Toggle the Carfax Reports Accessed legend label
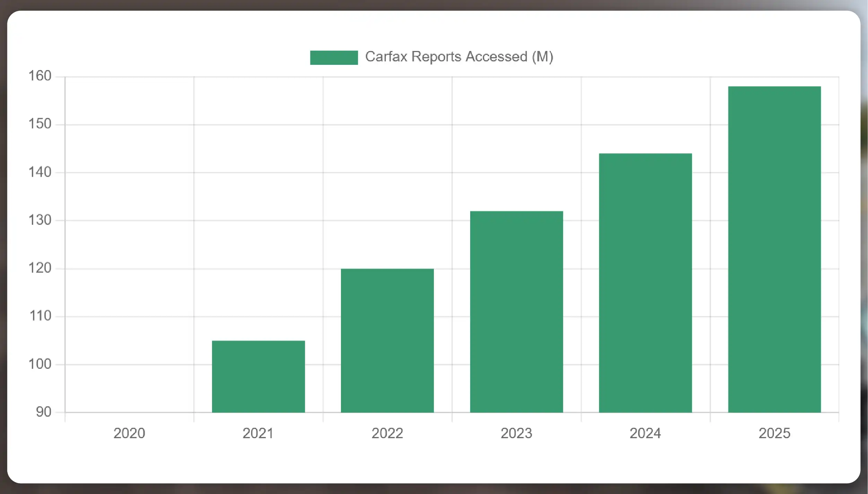Screen dimensions: 868x494 point(459,57)
